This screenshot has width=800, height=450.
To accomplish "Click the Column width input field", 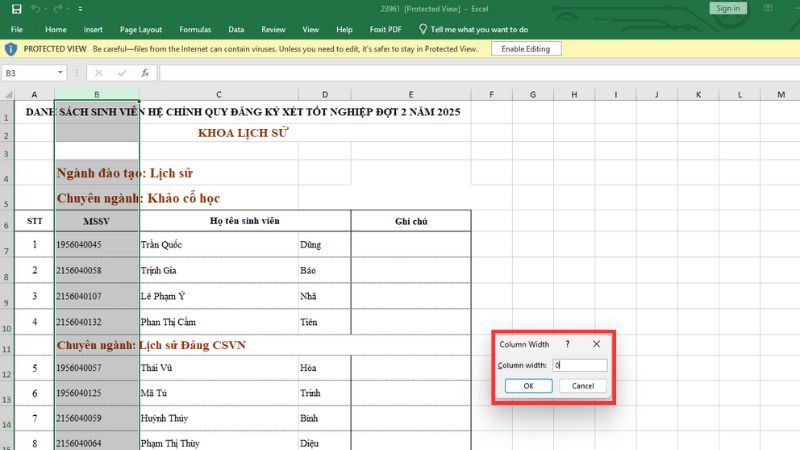I will [580, 366].
